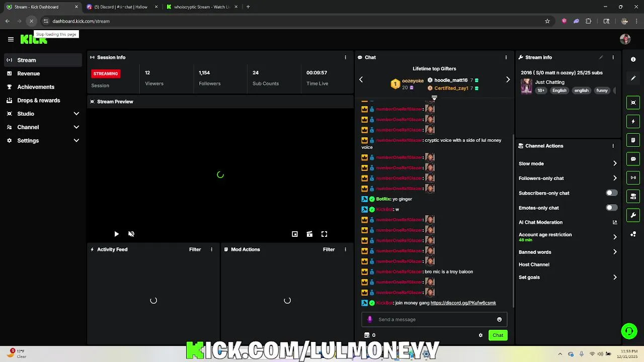Open Banned words arrow
The image size is (644, 362).
point(615,252)
